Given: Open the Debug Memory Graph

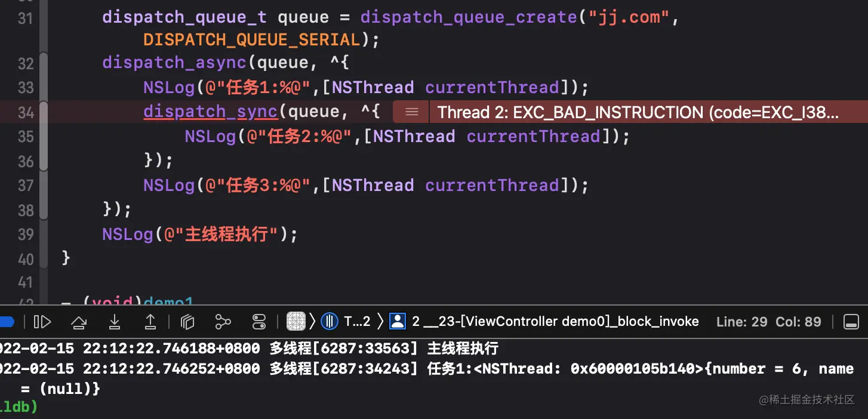Looking at the screenshot, I should click(x=223, y=322).
